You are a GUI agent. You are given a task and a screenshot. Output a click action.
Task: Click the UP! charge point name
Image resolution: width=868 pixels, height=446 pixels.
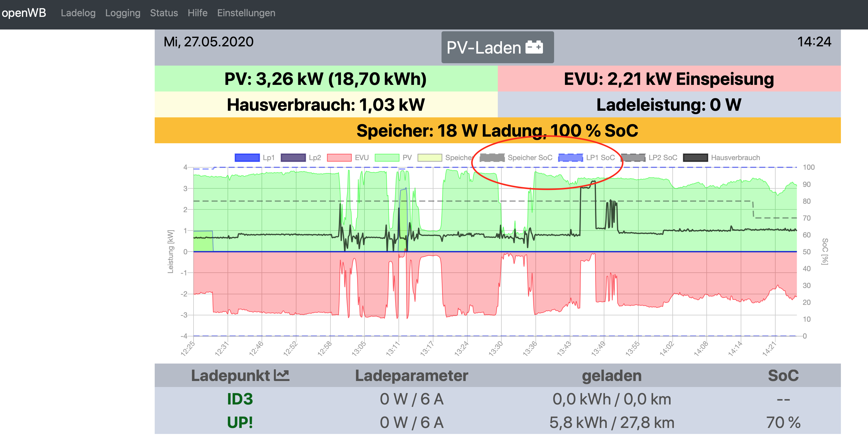click(240, 423)
